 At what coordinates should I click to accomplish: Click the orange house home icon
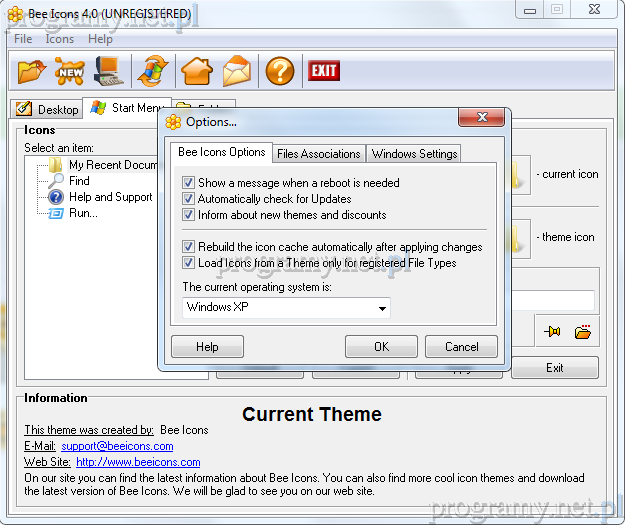coord(196,71)
